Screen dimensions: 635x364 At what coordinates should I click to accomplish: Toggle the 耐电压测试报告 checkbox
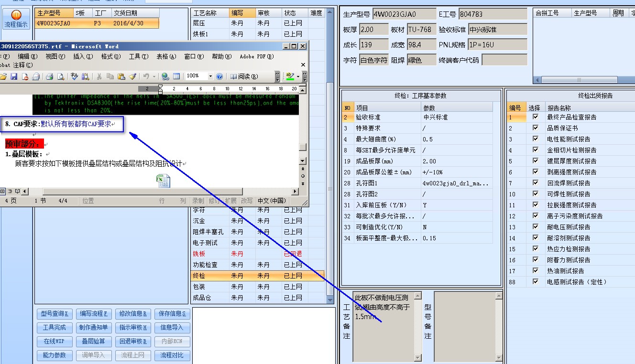point(536,227)
